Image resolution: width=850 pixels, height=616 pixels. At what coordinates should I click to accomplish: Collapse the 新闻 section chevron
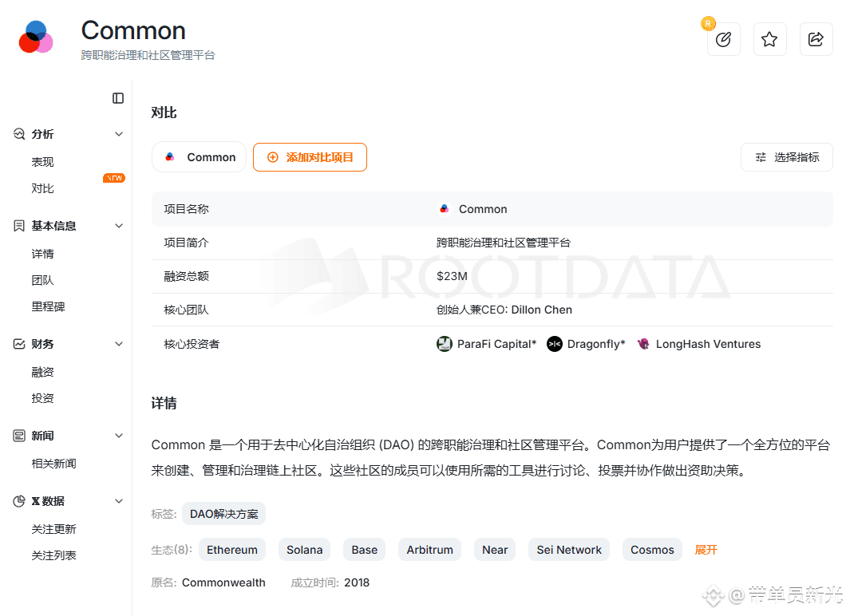point(119,436)
